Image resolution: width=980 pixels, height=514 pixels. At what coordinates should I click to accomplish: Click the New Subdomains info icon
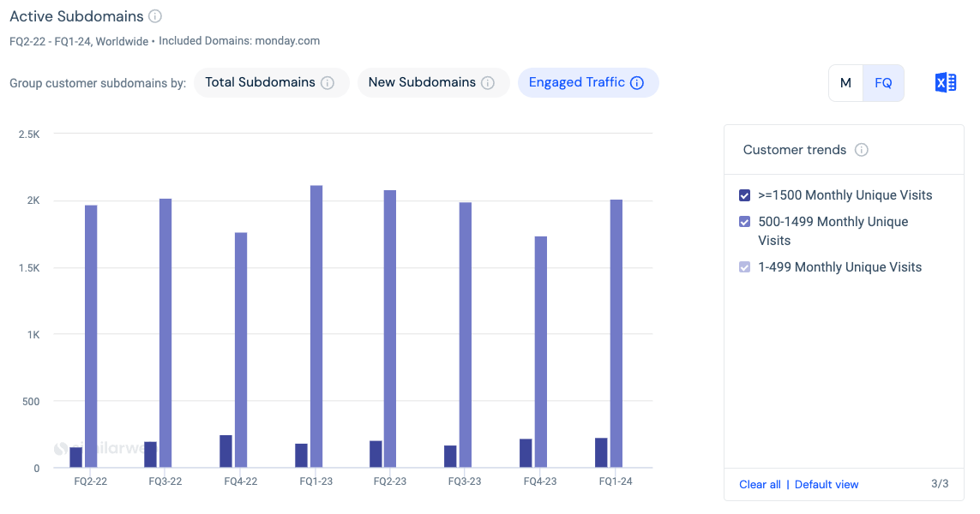(489, 82)
